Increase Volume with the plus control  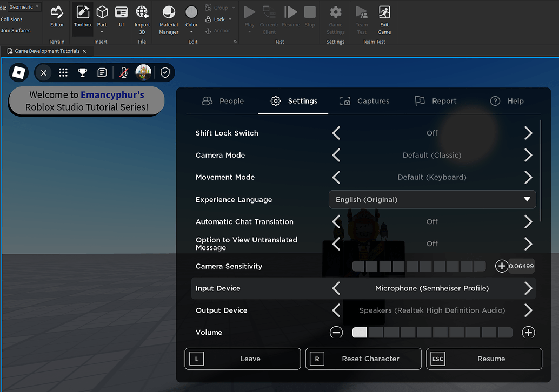tap(528, 332)
